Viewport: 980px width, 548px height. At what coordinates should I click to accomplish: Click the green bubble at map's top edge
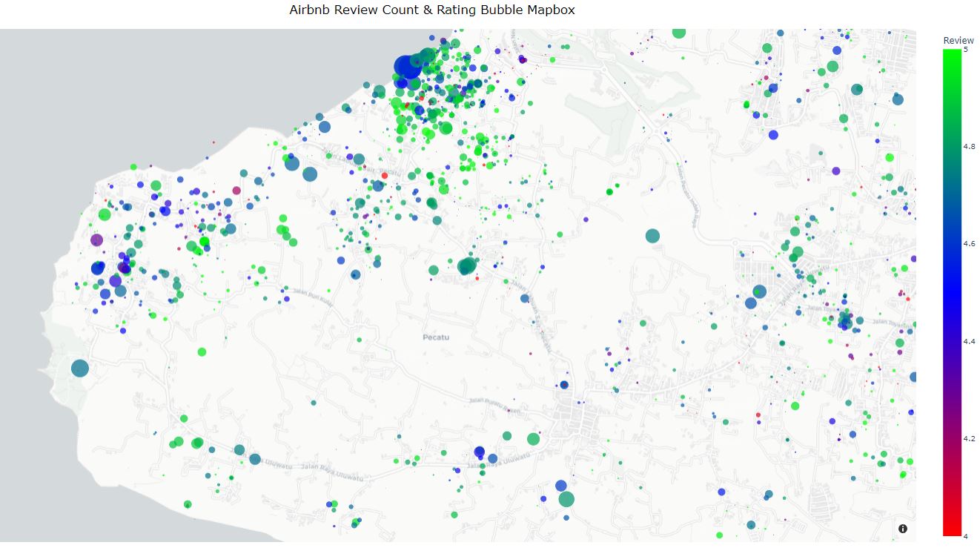(x=678, y=32)
